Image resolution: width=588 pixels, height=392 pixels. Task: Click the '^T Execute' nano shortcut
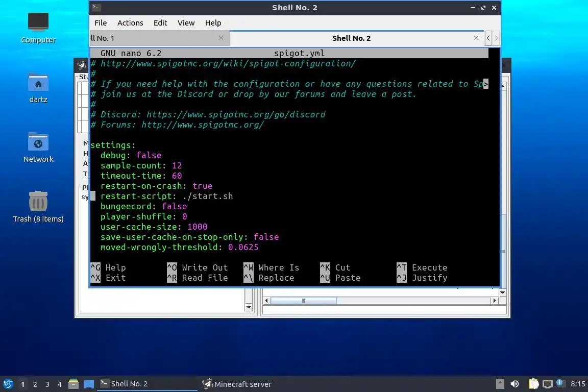coord(422,267)
